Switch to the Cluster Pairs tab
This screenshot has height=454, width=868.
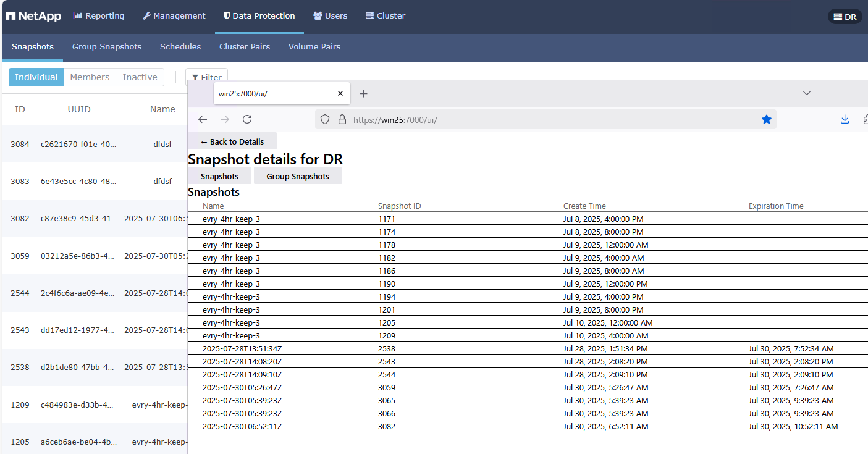coord(245,47)
